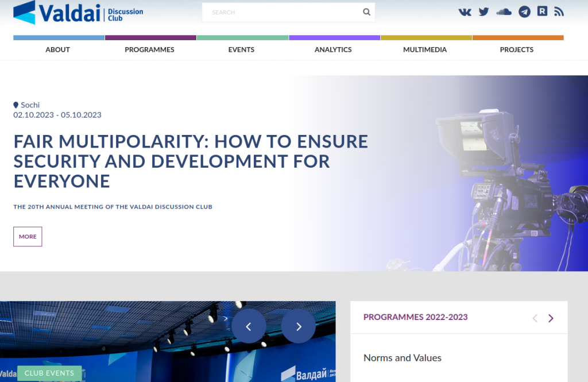Click the Valdai Discussion Club logo

(x=78, y=13)
